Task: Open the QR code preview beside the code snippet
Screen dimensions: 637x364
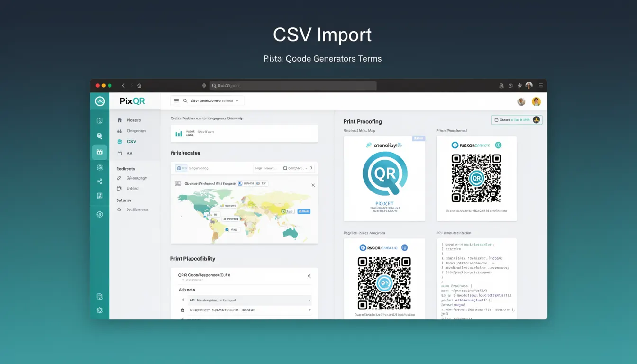Action: point(384,279)
